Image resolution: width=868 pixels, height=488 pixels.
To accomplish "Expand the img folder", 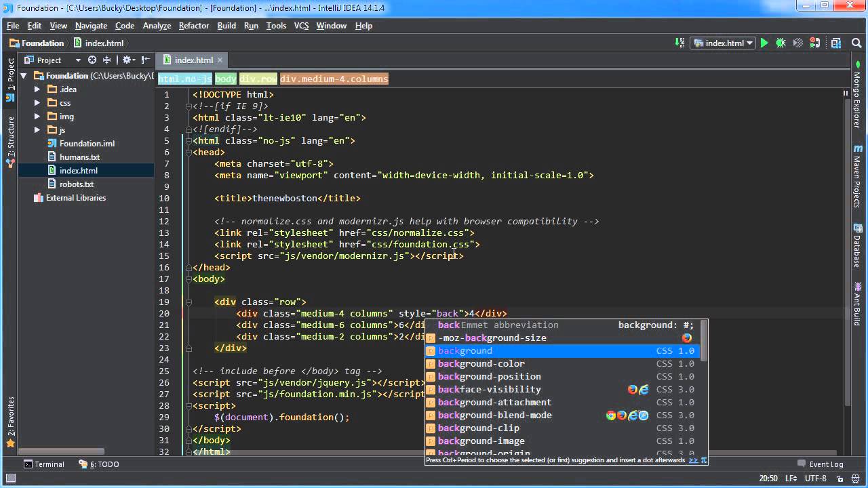I will click(x=37, y=117).
